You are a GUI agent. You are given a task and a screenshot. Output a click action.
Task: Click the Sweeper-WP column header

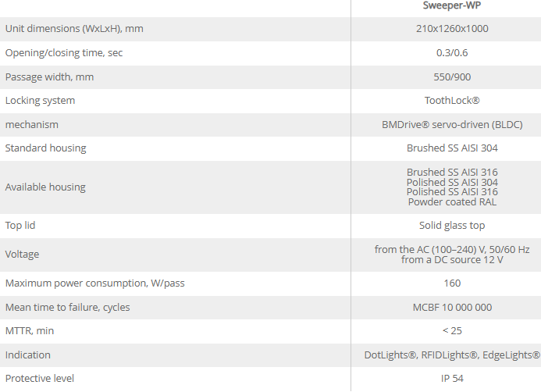point(452,4)
